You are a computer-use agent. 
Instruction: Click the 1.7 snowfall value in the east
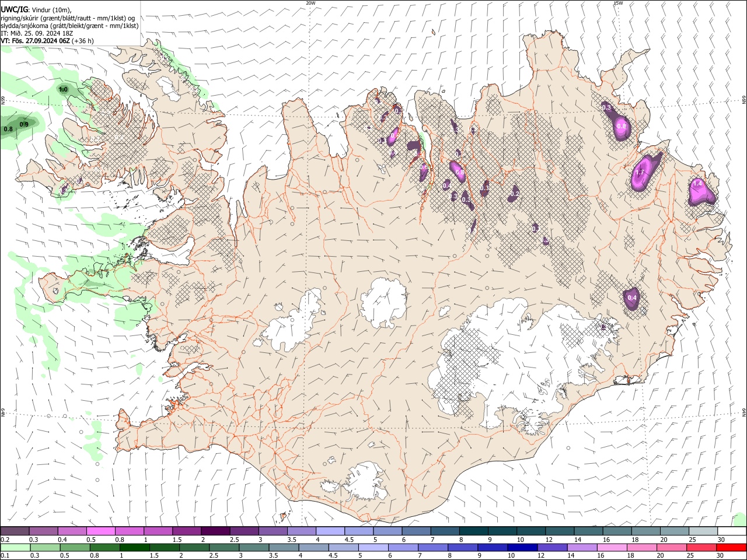(640, 173)
